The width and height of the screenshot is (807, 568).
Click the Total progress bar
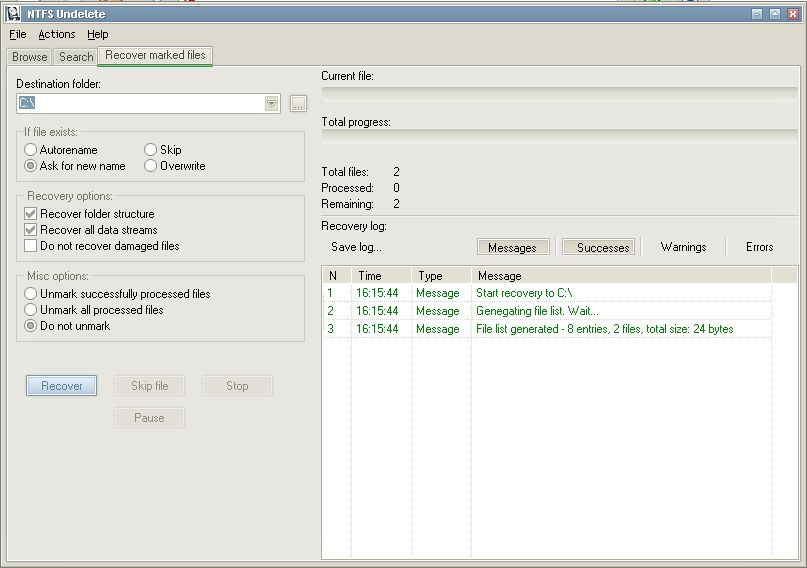point(559,136)
